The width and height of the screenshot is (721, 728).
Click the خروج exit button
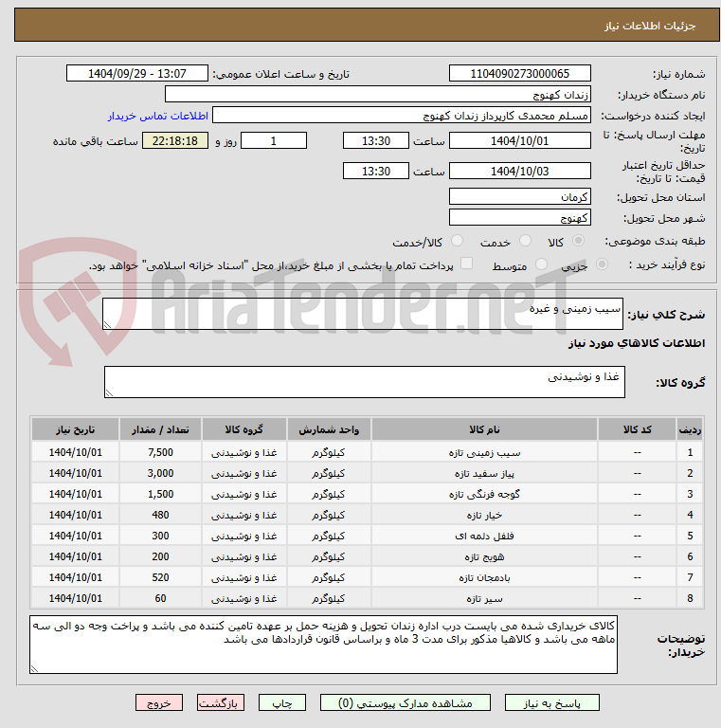[159, 703]
